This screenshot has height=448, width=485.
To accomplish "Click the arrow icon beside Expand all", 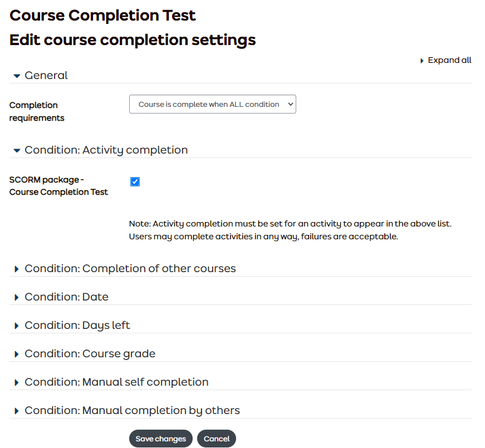I will pos(422,60).
